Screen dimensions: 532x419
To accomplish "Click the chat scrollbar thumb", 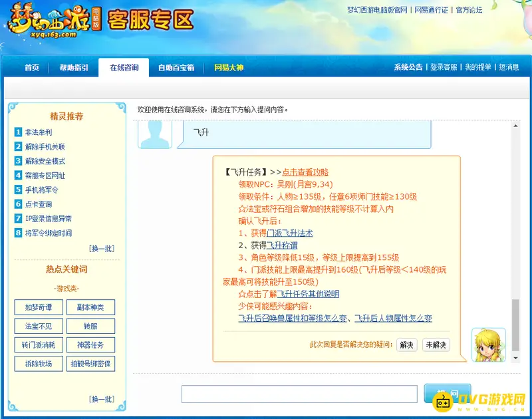I will 516,325.
